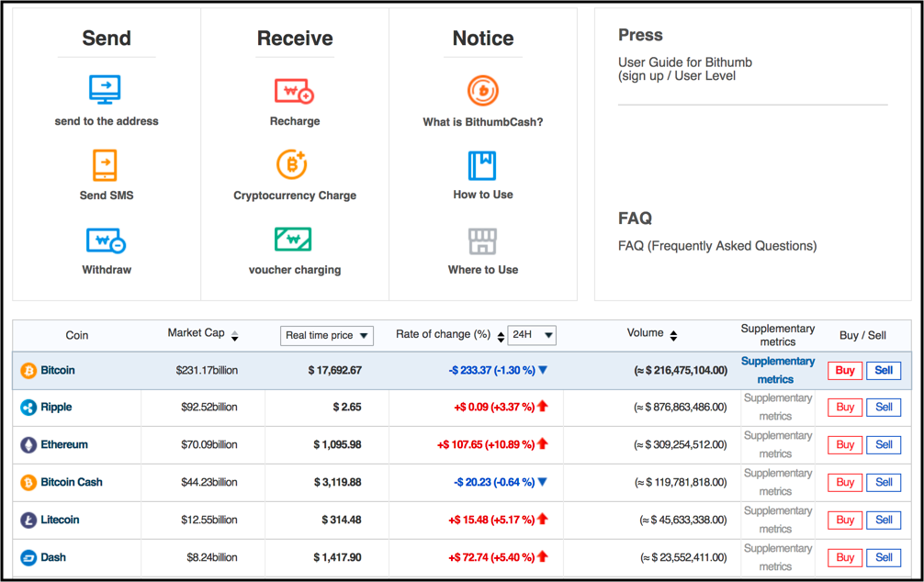Viewport: 924px width, 582px height.
Task: Sort by Volume column arrows
Action: click(x=673, y=336)
